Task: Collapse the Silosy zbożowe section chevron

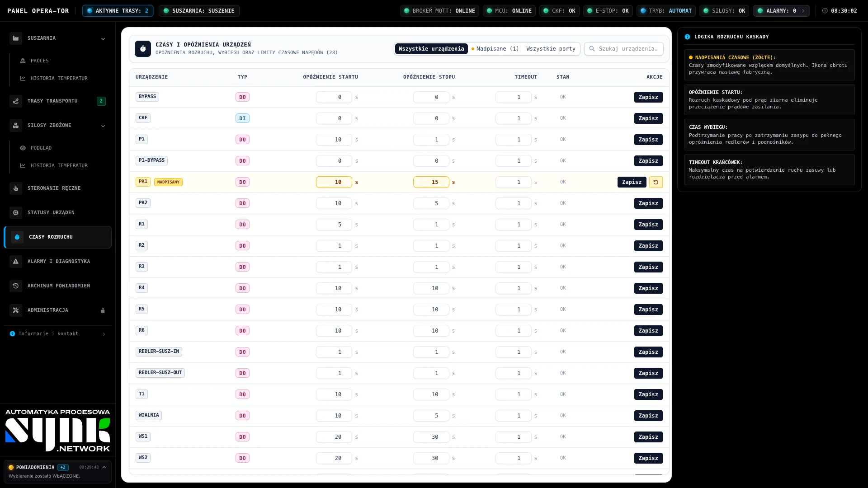Action: (103, 126)
